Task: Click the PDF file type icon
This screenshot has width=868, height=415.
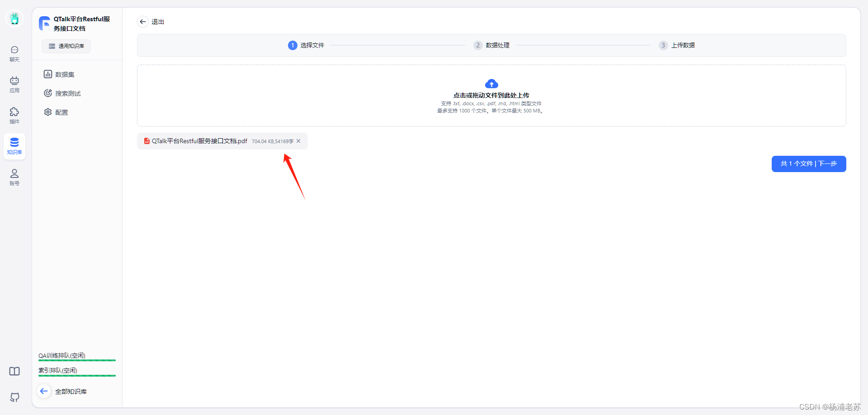Action: click(147, 141)
